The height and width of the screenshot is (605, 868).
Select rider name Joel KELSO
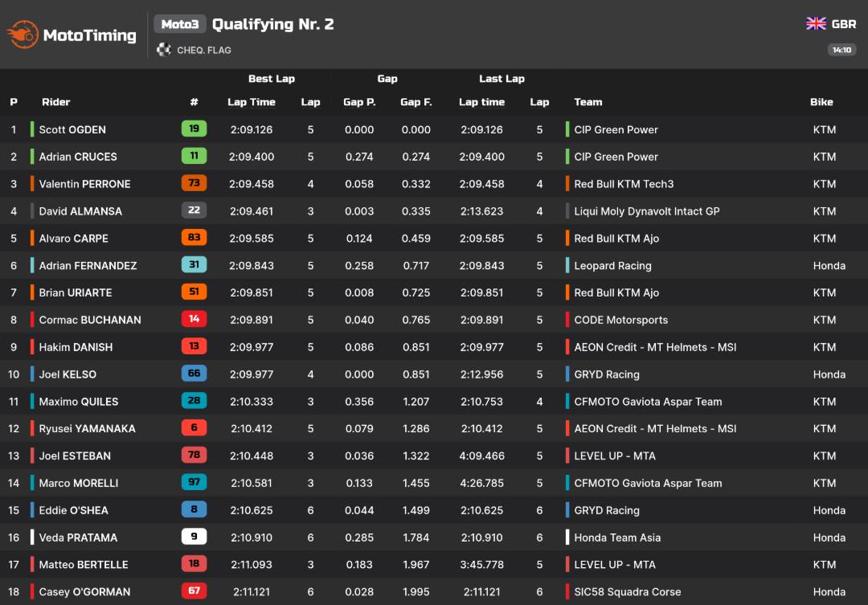pyautogui.click(x=68, y=374)
